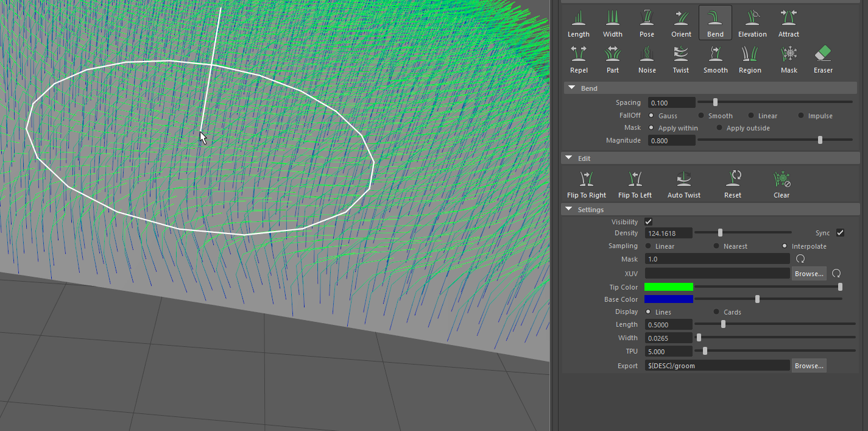This screenshot has width=868, height=431.
Task: Activate the Mask tool
Action: [788, 58]
